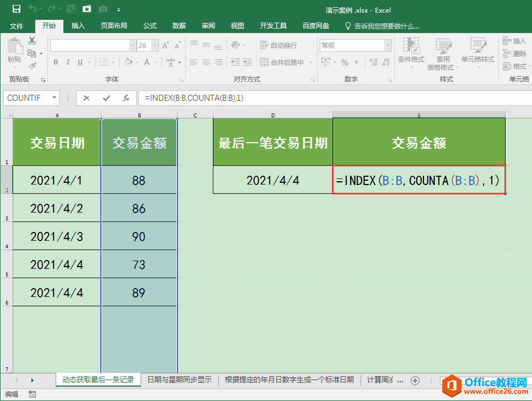Viewport: 532px width, 401px height.
Task: Click the Enter checkmark in formula bar
Action: tap(106, 98)
